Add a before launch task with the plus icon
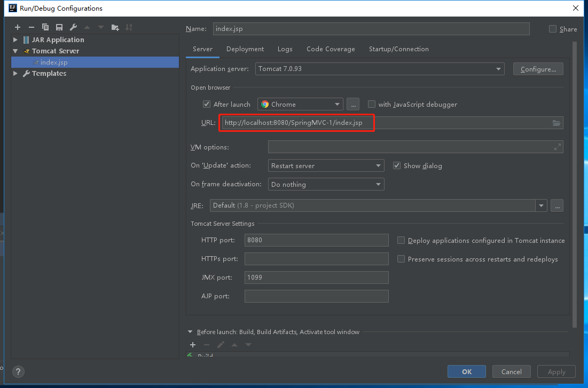588x388 pixels. tap(193, 345)
